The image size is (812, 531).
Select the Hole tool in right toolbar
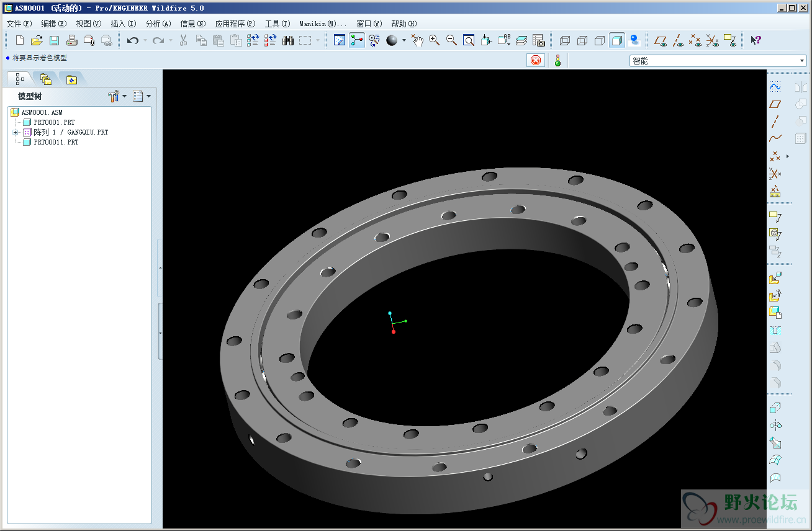[x=775, y=330]
